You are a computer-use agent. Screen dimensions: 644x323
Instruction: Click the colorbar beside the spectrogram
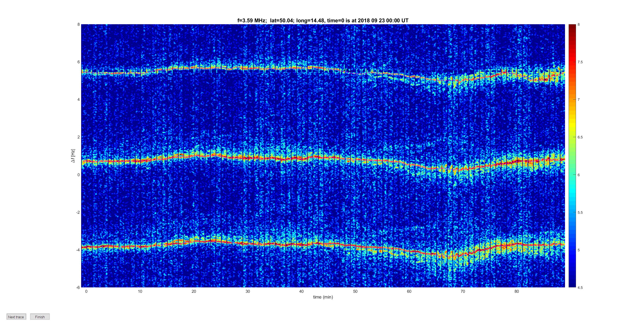pos(572,156)
